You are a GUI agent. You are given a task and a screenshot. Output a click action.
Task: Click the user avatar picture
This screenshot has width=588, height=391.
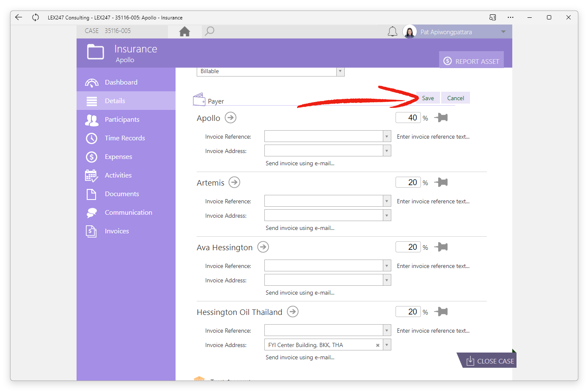tap(409, 32)
